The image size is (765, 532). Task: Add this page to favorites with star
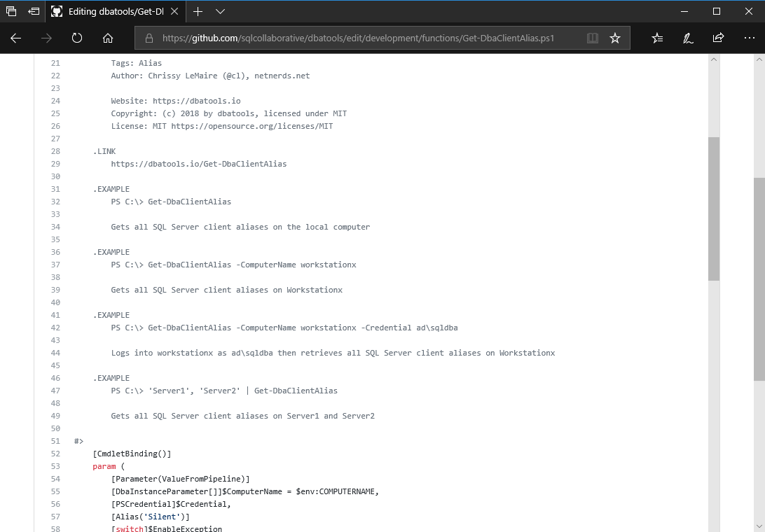click(x=615, y=38)
